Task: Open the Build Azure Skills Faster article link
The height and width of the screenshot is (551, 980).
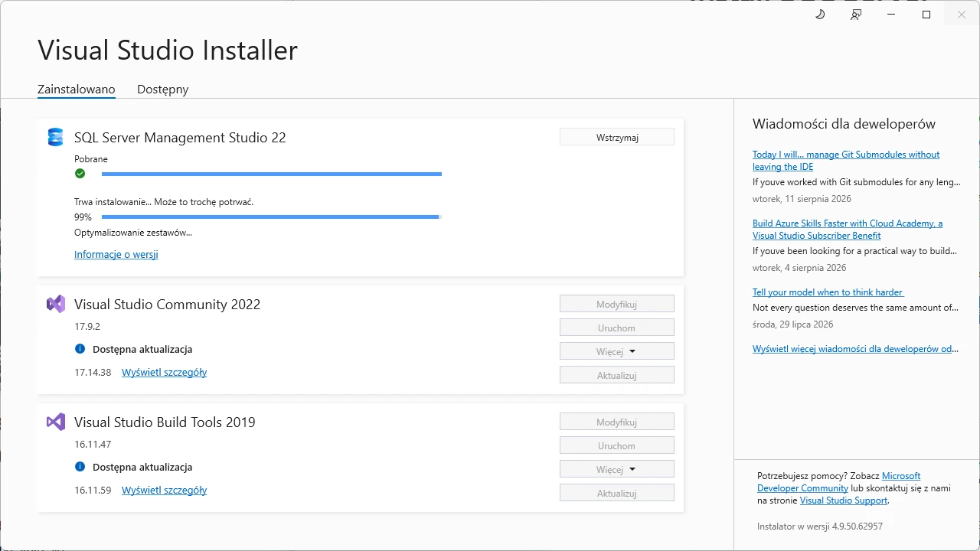Action: (x=848, y=229)
